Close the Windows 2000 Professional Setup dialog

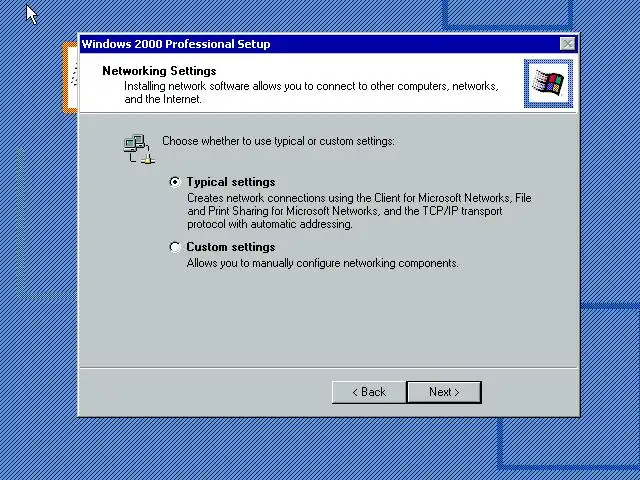(x=567, y=44)
